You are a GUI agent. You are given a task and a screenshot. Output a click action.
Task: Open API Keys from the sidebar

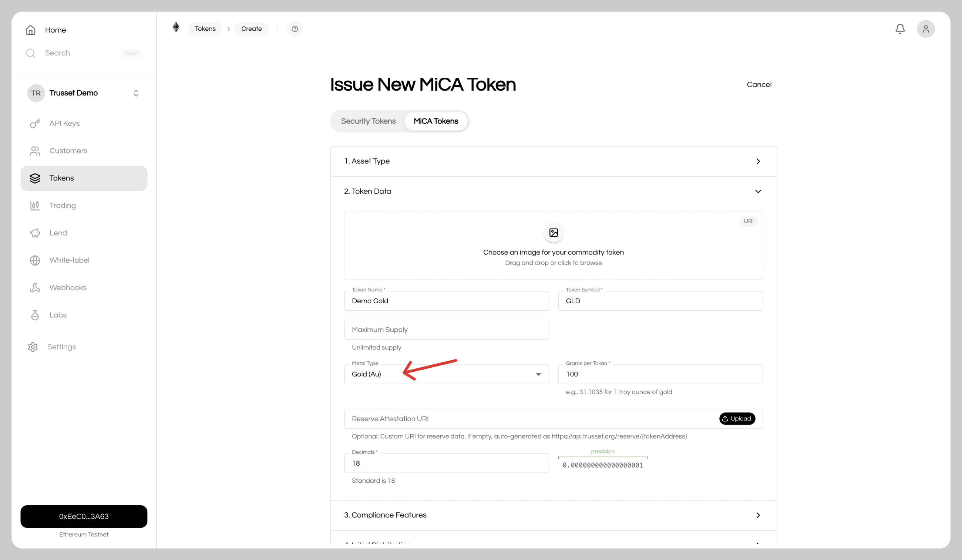64,123
